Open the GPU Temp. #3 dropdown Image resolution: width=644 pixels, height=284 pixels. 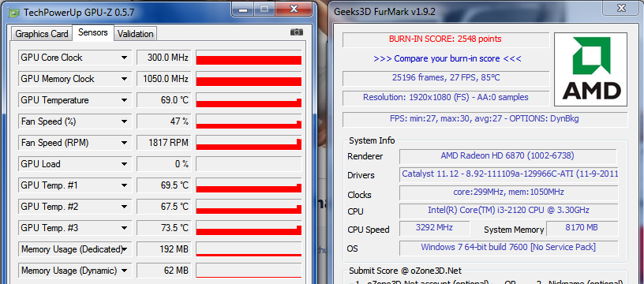coord(124,229)
